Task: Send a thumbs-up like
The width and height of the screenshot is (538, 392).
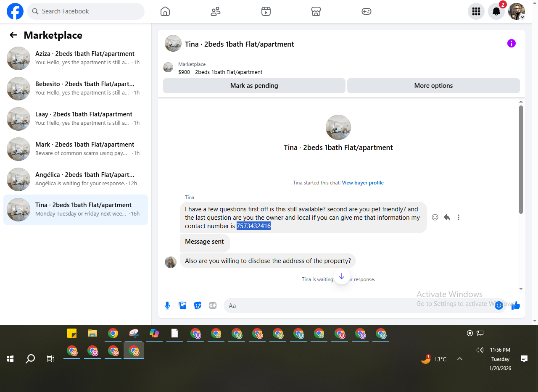Action: (516, 305)
